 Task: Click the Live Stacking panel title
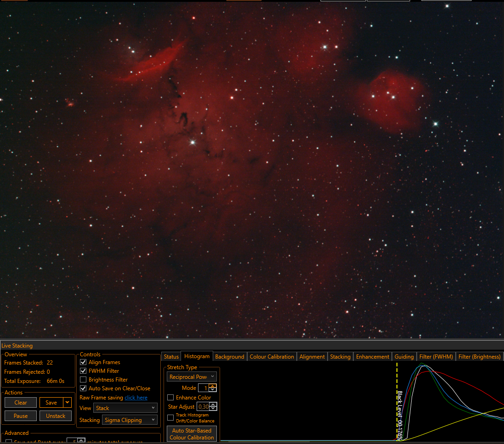17,346
